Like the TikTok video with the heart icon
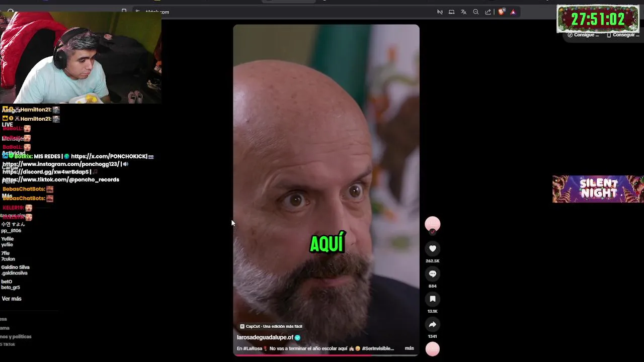This screenshot has height=362, width=644. [x=432, y=248]
